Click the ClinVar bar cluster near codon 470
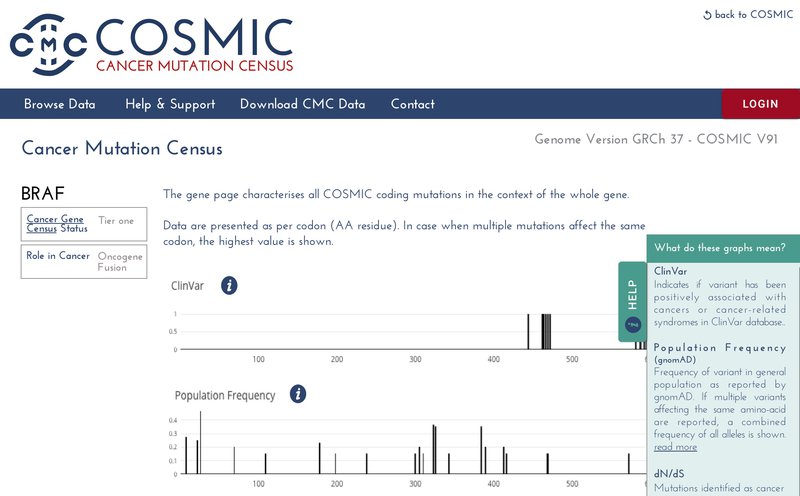800x496 pixels. [x=546, y=331]
